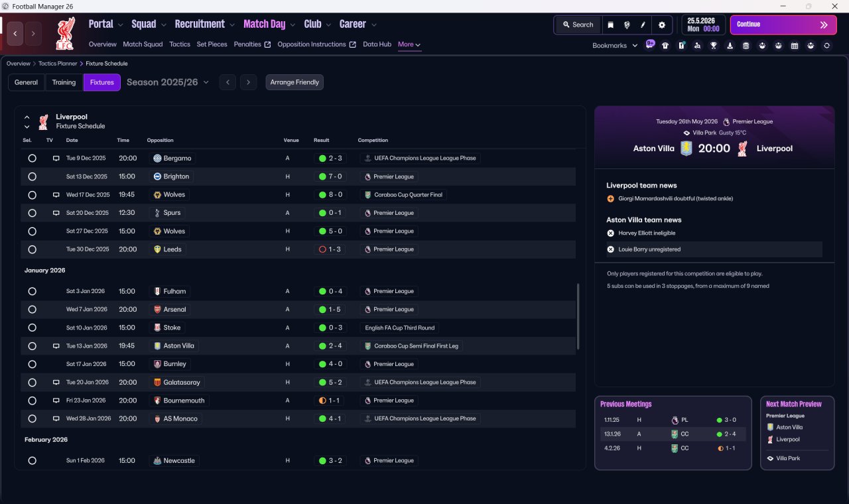Screen dimensions: 849x504
Task: Select the radio button for the Brighton fixture
Action: pyautogui.click(x=32, y=176)
